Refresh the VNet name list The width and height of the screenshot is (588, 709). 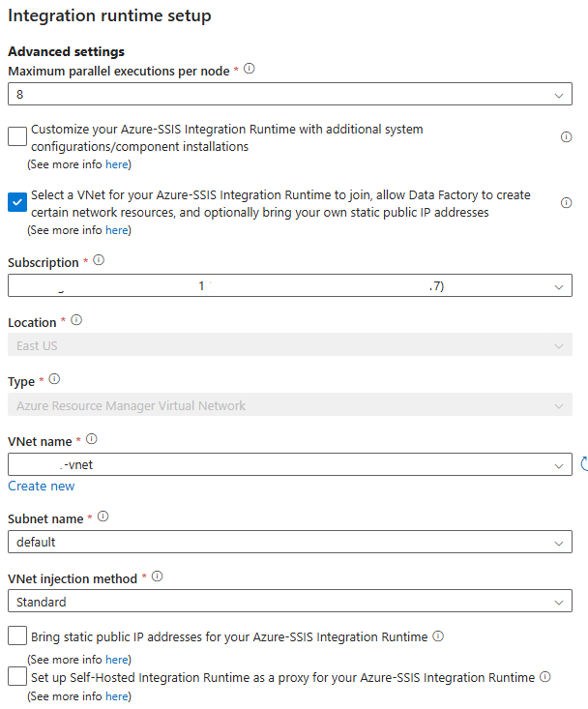pyautogui.click(x=584, y=464)
